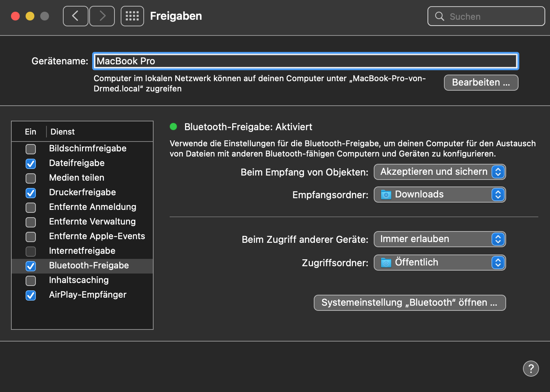This screenshot has height=392, width=550.
Task: Open the Zugriffsordner Öffentlich dropdown
Action: coord(440,263)
